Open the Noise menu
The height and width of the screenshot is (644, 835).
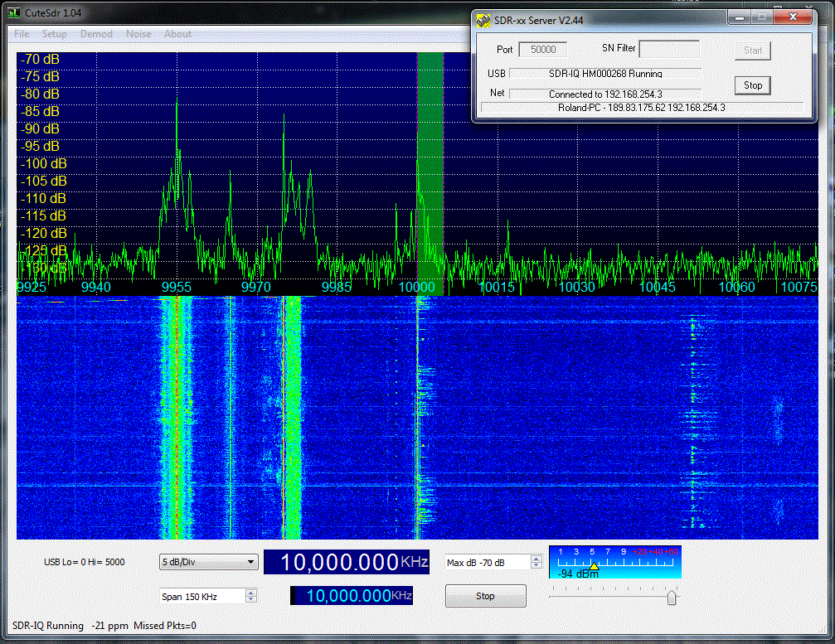pyautogui.click(x=138, y=34)
